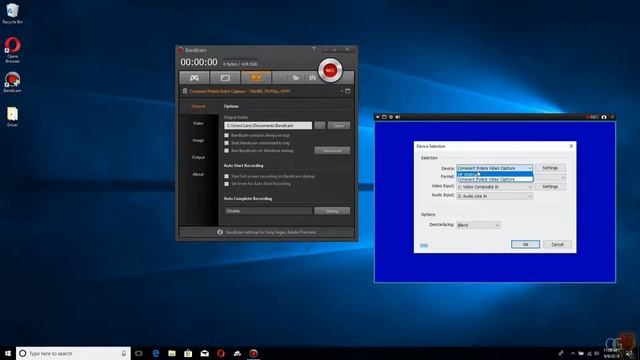The height and width of the screenshot is (360, 640).
Task: Confirm Device Selection with OK
Action: pos(525,244)
